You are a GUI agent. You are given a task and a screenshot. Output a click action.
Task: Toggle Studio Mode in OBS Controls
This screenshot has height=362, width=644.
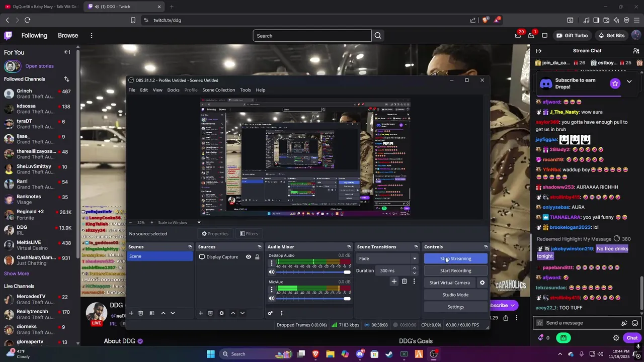click(455, 295)
